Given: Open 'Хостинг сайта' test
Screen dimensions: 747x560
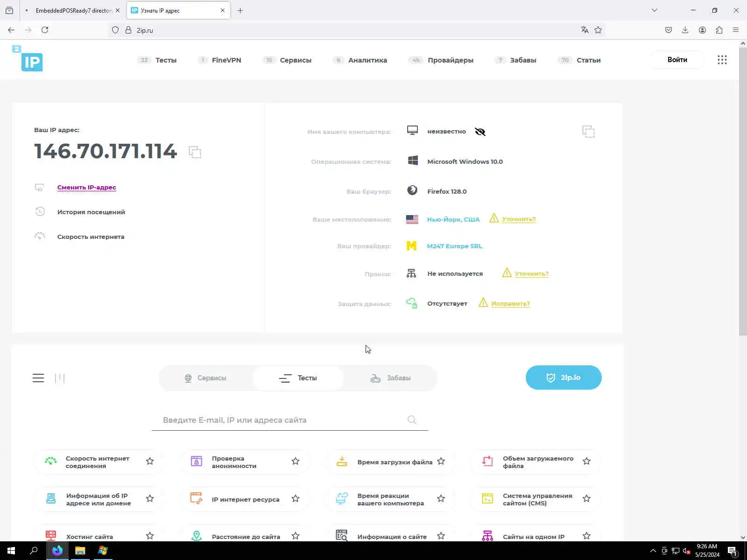Looking at the screenshot, I should click(89, 537).
